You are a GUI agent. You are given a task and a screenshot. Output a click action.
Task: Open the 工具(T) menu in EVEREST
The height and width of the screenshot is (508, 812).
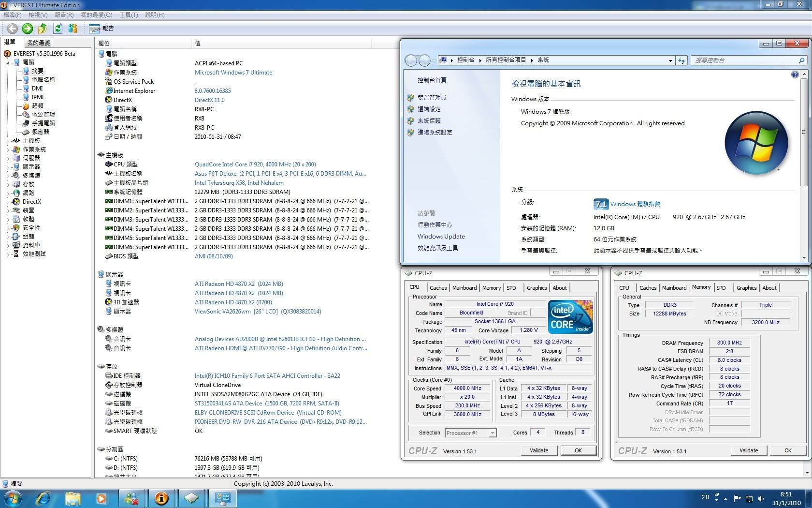[128, 15]
